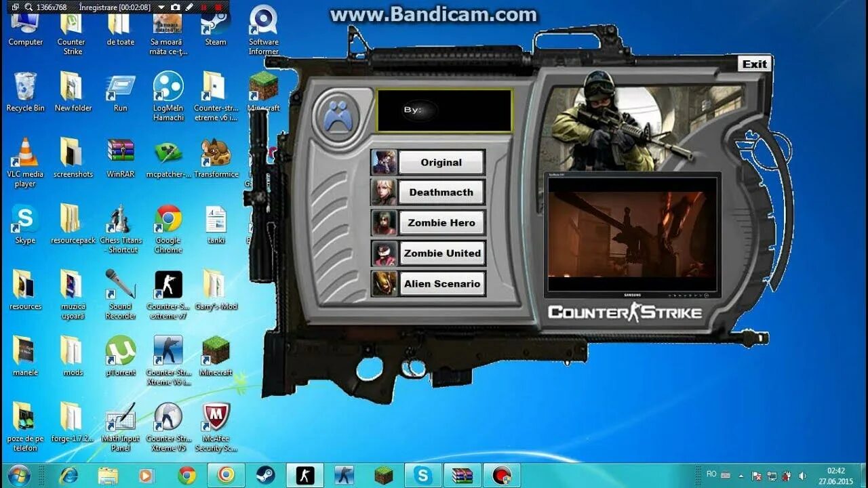Select the Minecraft shortcut near µTorrent
The width and height of the screenshot is (868, 488).
click(216, 357)
